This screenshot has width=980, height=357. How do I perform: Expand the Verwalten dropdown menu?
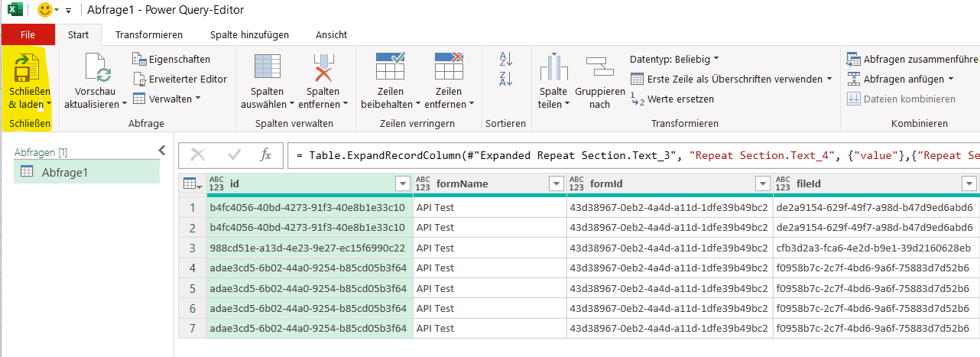click(167, 99)
